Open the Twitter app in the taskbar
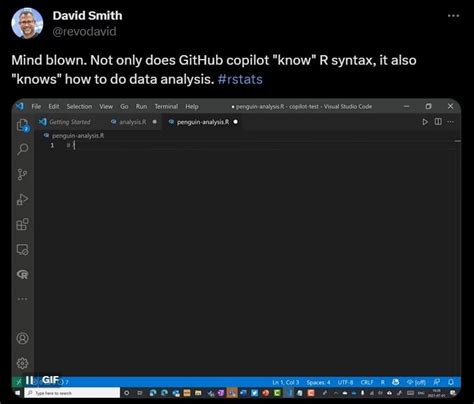Image resolution: width=474 pixels, height=404 pixels. point(255,393)
